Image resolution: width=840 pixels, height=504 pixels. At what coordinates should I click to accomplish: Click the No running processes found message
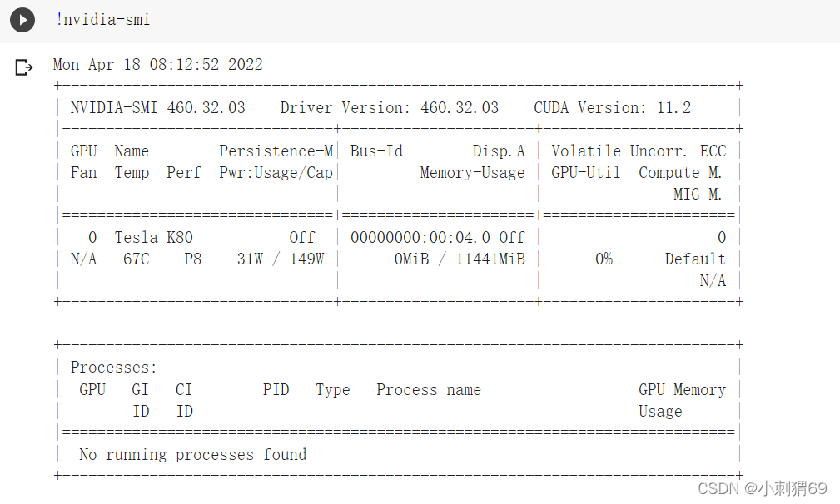click(193, 455)
